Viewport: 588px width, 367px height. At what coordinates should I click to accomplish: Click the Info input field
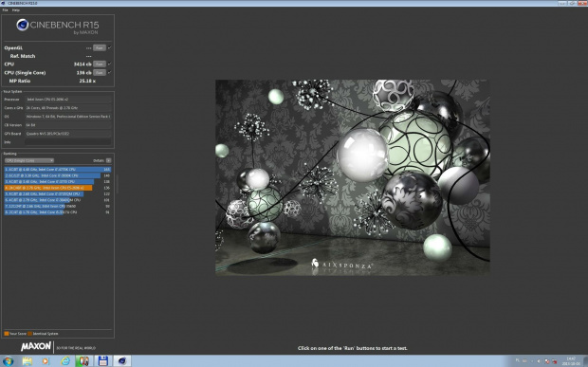(x=68, y=142)
